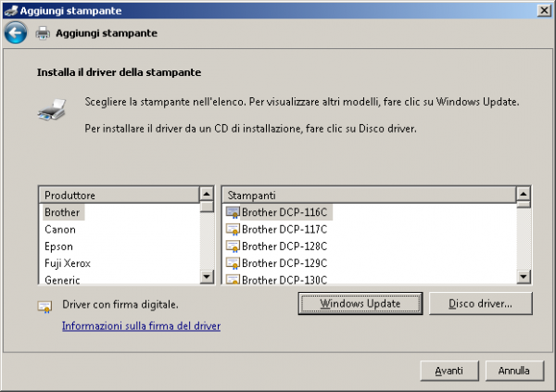Select Generic from the manufacturer list
Screen dimensions: 556x392
[62, 279]
